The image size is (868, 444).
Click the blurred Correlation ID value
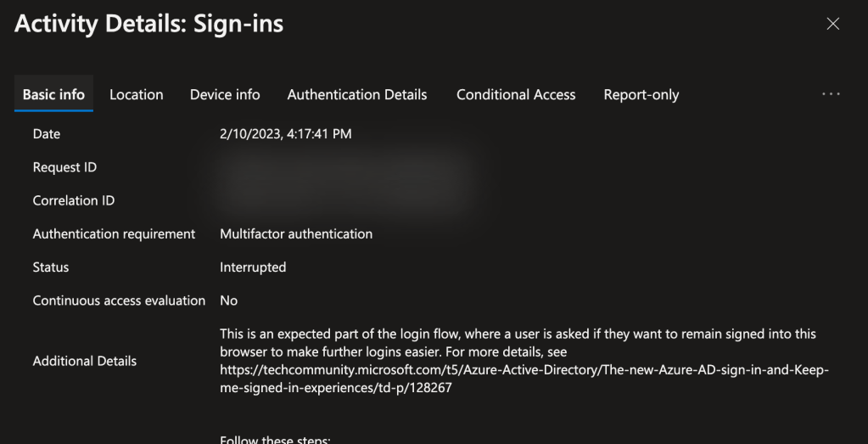(x=339, y=200)
